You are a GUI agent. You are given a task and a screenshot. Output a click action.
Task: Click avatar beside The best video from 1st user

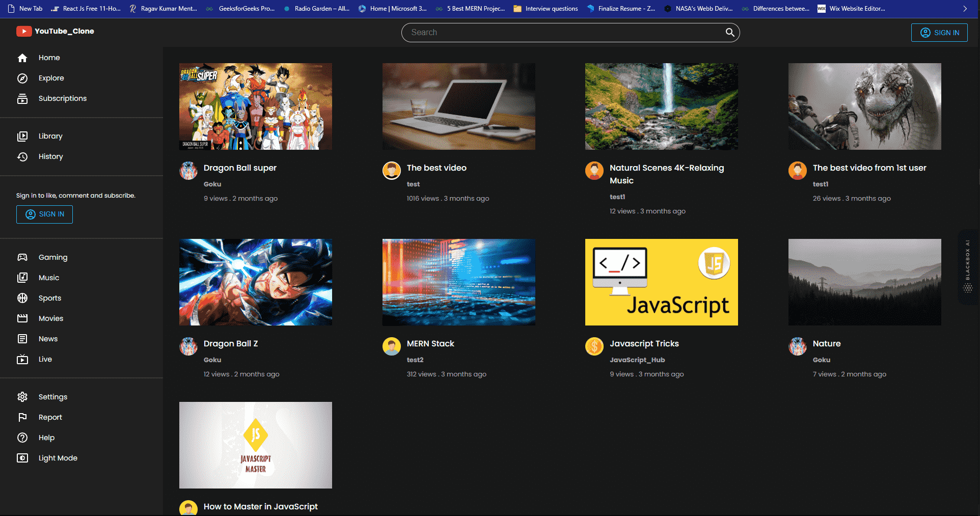tap(798, 171)
